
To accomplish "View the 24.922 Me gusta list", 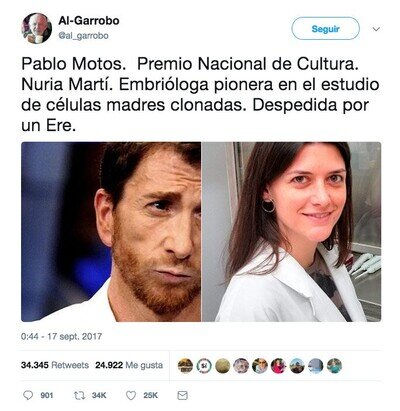I will coord(129,365).
